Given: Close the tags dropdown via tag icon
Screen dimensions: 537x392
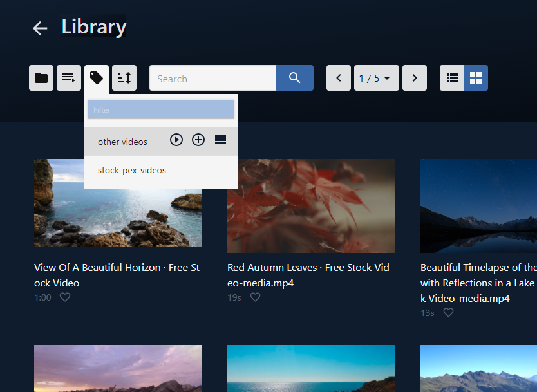Looking at the screenshot, I should click(97, 78).
